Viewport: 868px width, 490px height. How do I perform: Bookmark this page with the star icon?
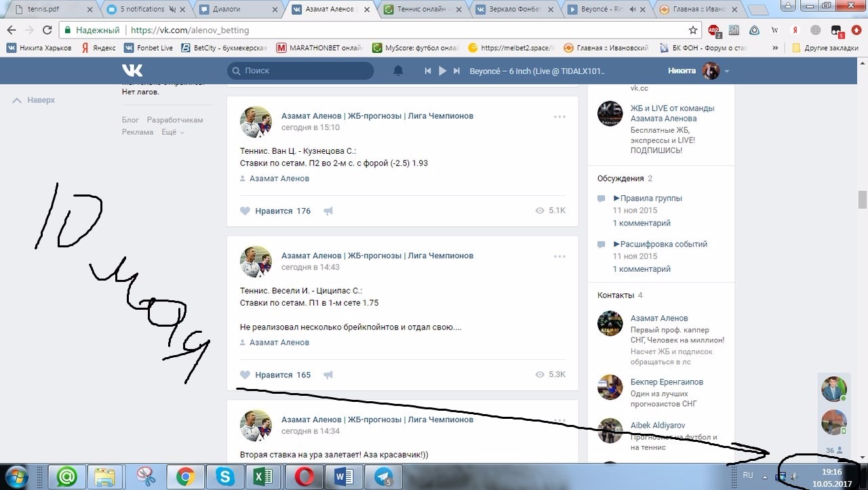click(x=692, y=30)
